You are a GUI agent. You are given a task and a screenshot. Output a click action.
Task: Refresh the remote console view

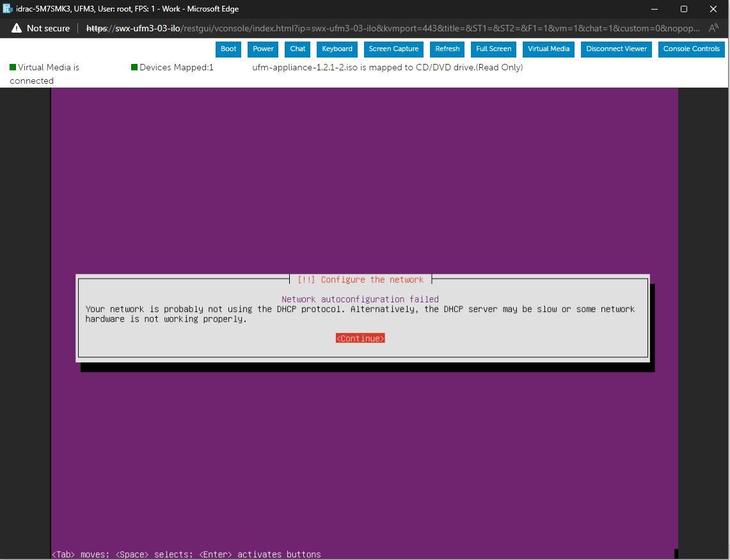point(447,49)
